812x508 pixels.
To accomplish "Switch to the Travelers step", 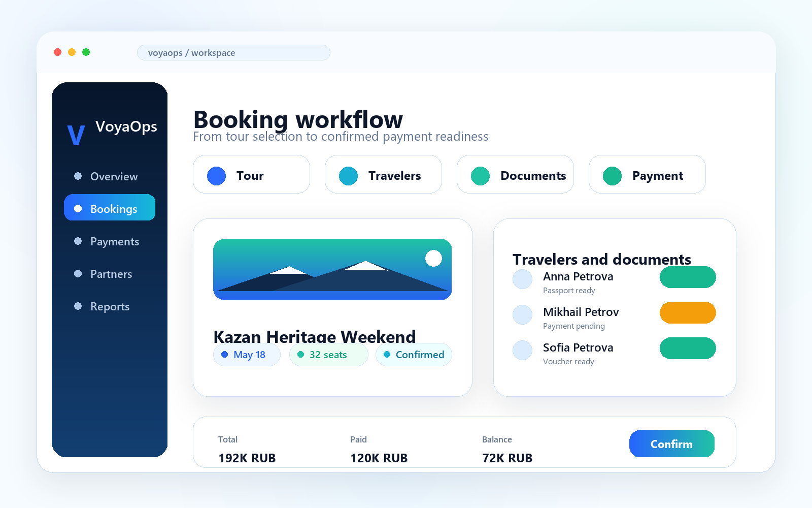I will coord(383,174).
